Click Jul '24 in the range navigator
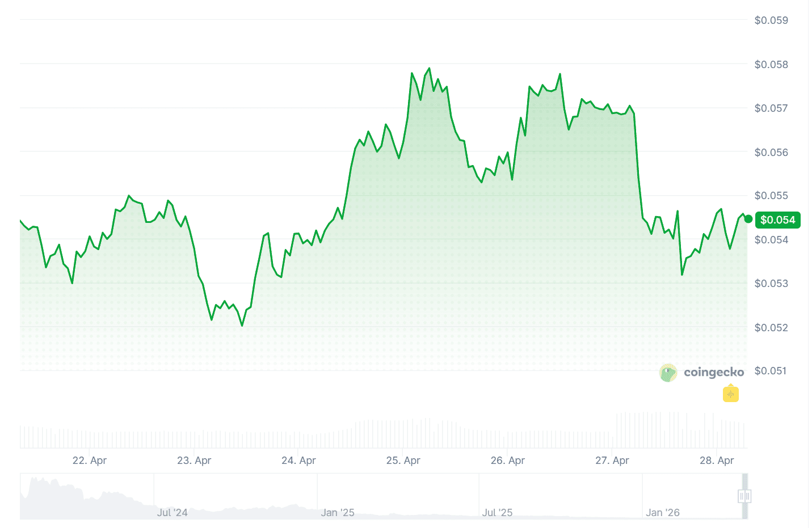 (172, 513)
